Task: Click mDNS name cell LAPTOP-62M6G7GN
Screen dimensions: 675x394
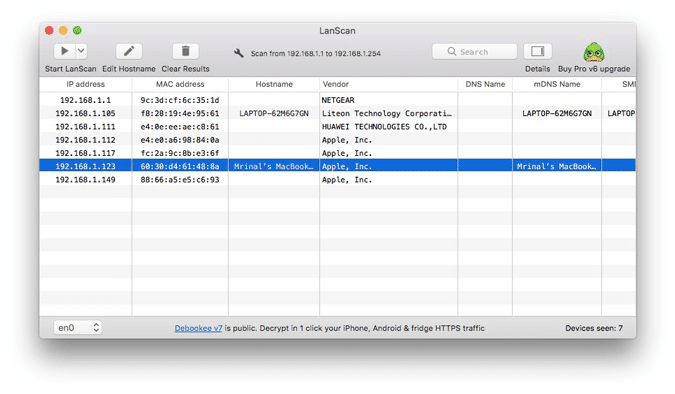Action: 557,113
